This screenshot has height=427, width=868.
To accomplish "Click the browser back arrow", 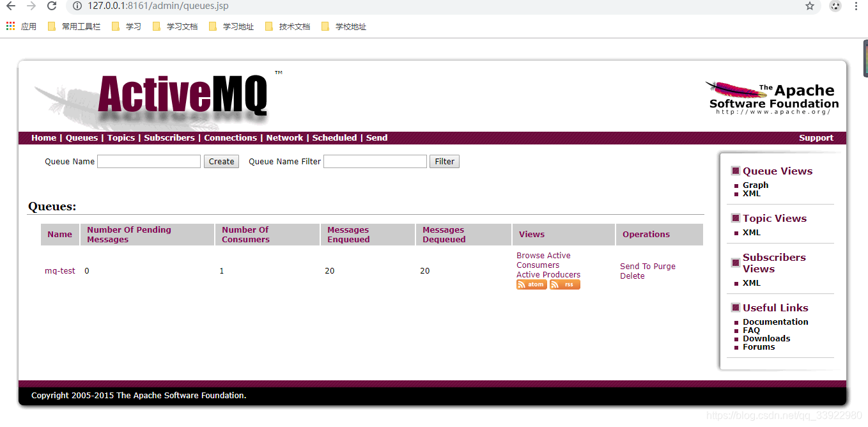I will tap(11, 6).
